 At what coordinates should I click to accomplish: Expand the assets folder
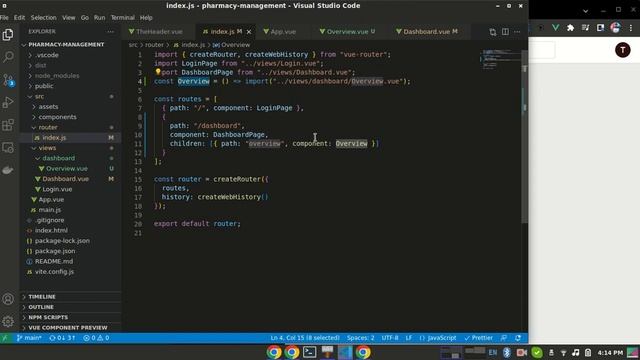tap(48, 107)
